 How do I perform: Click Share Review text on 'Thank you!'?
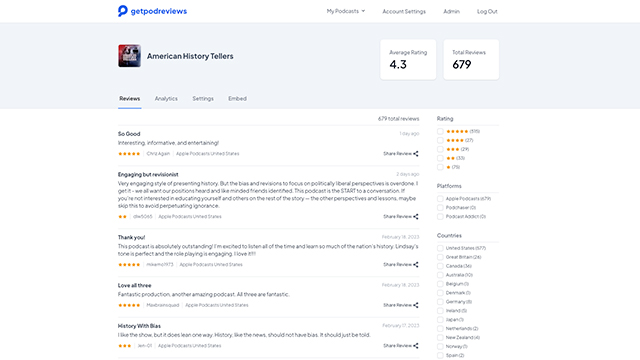click(397, 264)
